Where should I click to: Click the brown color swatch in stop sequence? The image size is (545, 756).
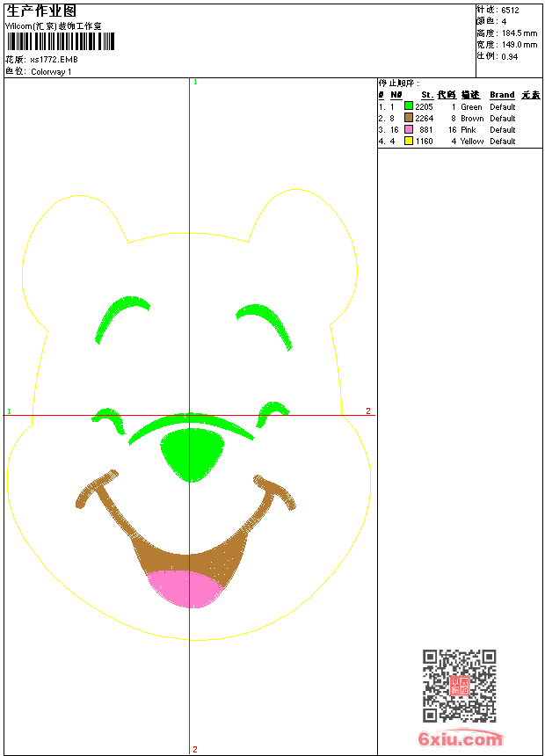coord(409,118)
